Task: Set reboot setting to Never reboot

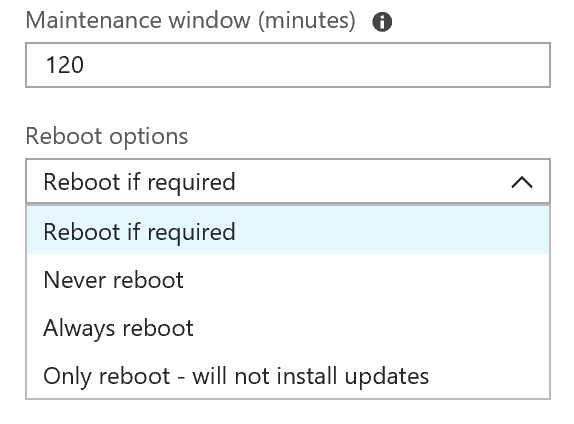Action: pos(288,280)
